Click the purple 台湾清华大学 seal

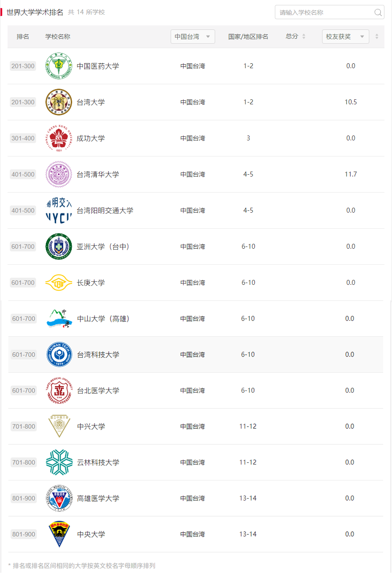(x=59, y=174)
